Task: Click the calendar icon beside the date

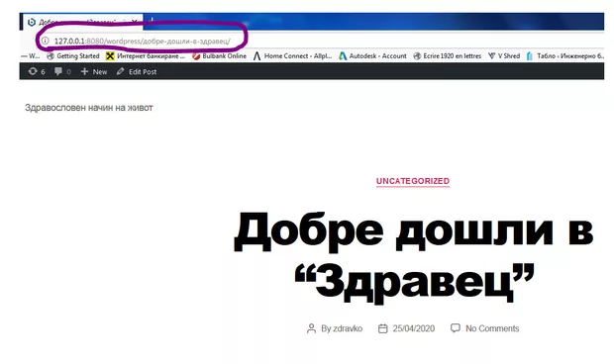Action: click(x=382, y=328)
